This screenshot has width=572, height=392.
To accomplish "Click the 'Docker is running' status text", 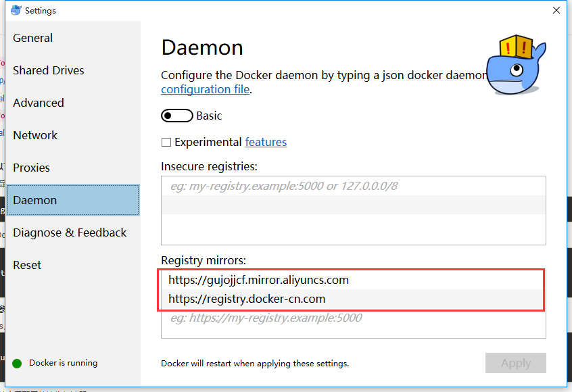I will coord(64,363).
